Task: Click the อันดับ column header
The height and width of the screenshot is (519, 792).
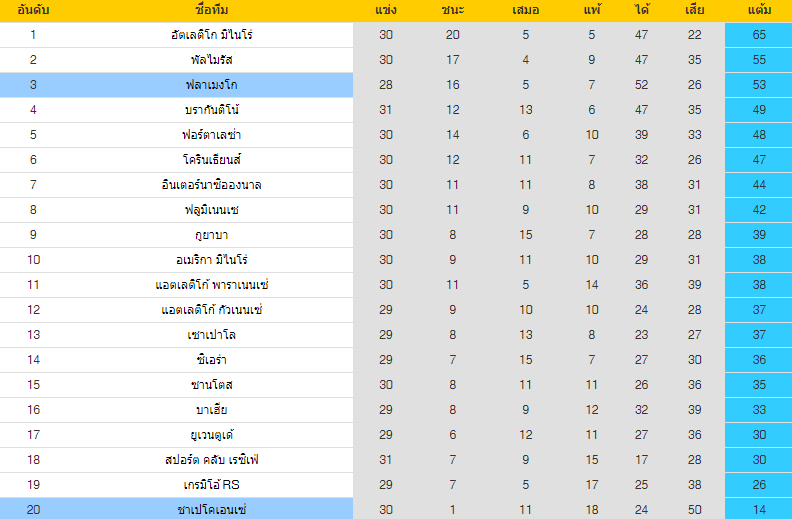Action: 33,10
